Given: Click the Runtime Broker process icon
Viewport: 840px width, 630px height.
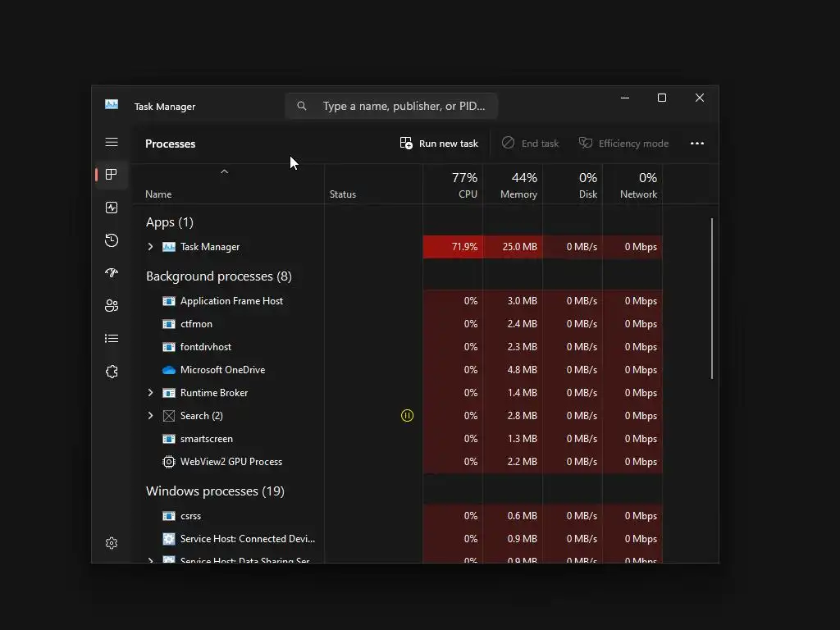Looking at the screenshot, I should 169,393.
